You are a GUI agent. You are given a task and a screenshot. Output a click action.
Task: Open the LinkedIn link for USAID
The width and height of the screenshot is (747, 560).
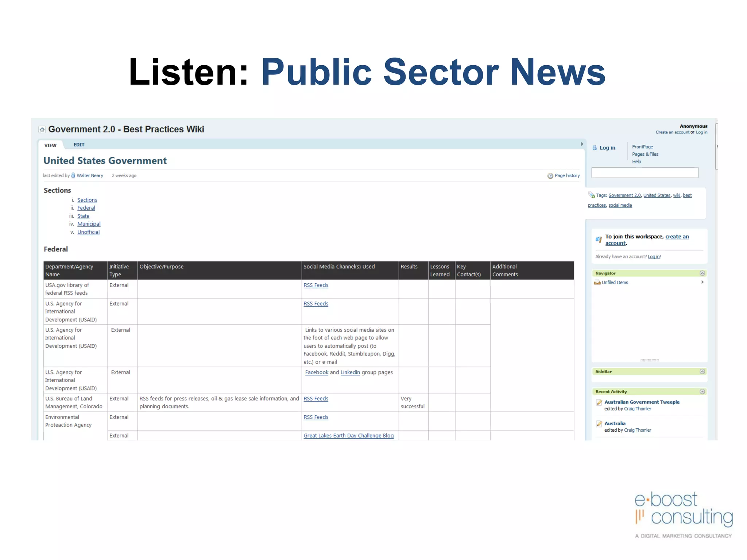(x=350, y=373)
